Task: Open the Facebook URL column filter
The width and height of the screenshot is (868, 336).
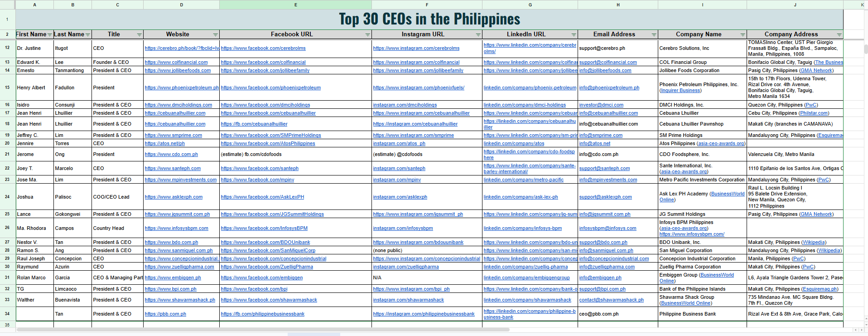Action: pyautogui.click(x=368, y=34)
